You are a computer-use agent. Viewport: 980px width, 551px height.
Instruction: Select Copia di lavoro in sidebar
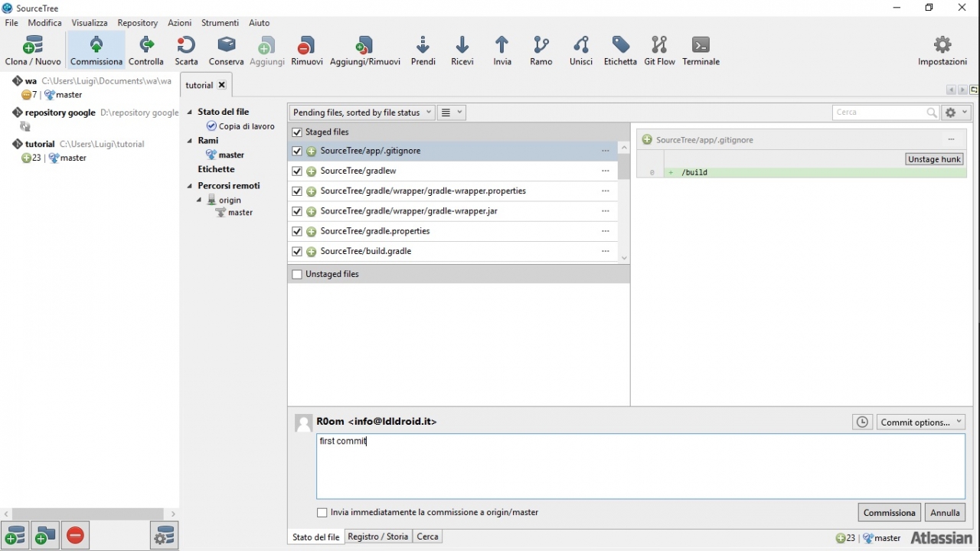click(x=240, y=126)
